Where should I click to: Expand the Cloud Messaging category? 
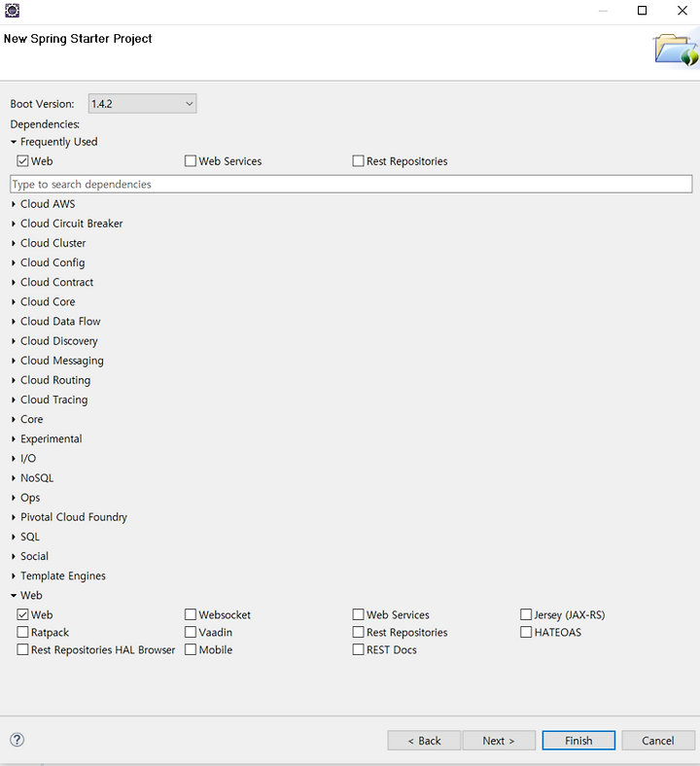[14, 361]
